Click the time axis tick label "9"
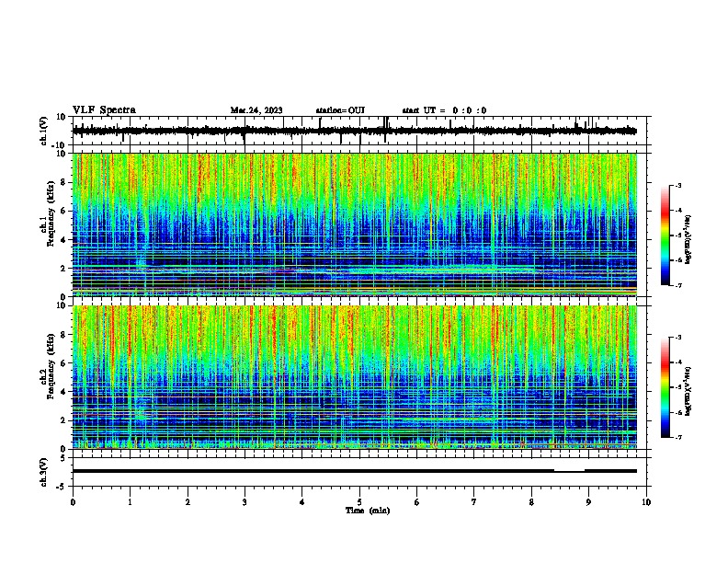The height and width of the screenshot is (563, 728). click(x=588, y=502)
